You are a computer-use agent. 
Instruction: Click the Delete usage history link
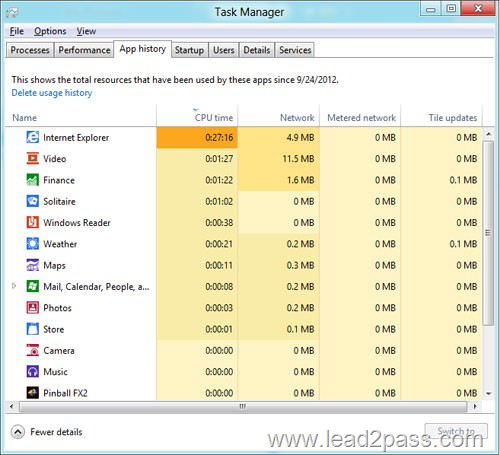tap(52, 93)
